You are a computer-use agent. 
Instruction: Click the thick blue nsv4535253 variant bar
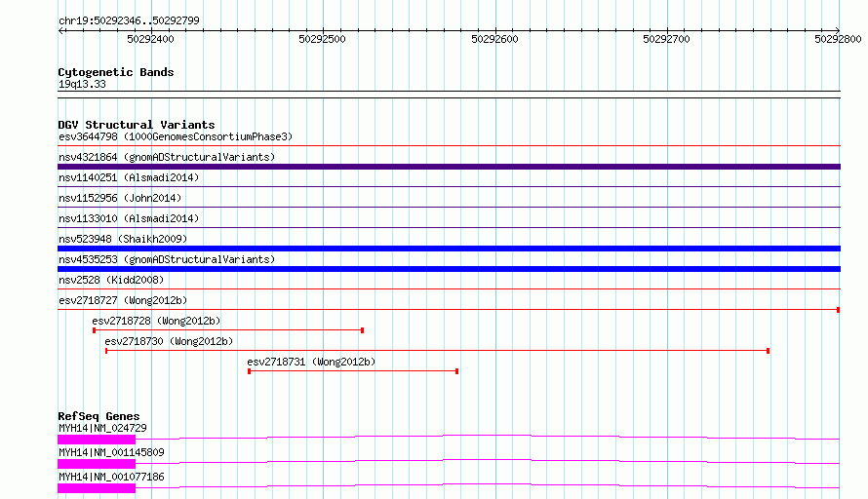[x=449, y=269]
